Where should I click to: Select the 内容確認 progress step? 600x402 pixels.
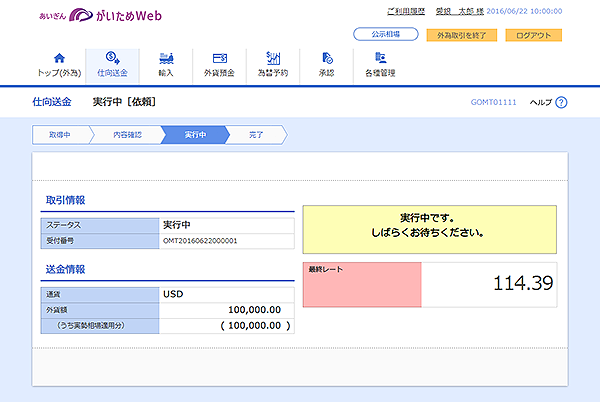coord(127,135)
